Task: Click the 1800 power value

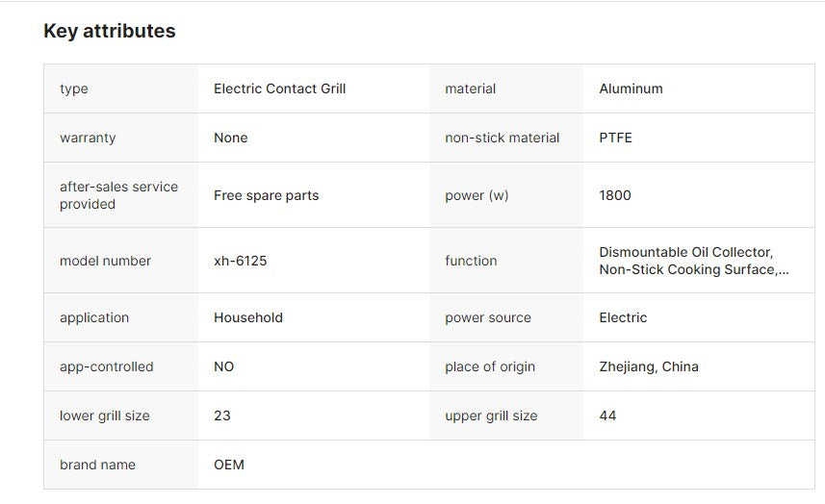Action: coord(615,195)
